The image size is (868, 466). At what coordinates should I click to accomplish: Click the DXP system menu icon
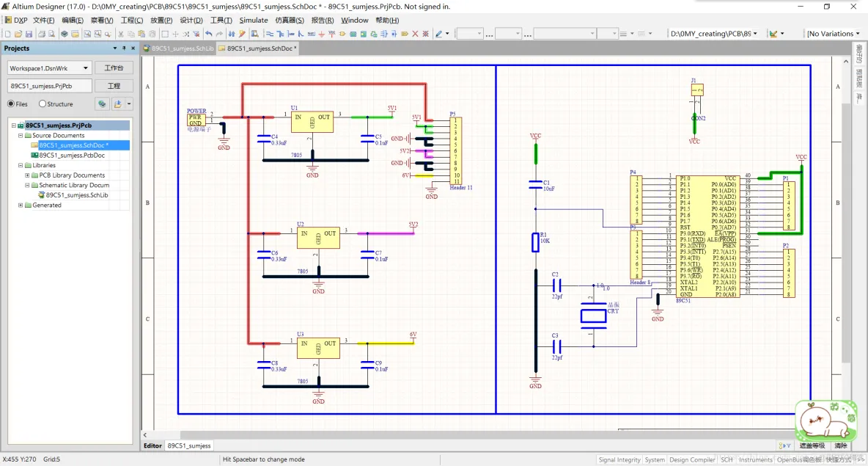point(17,20)
